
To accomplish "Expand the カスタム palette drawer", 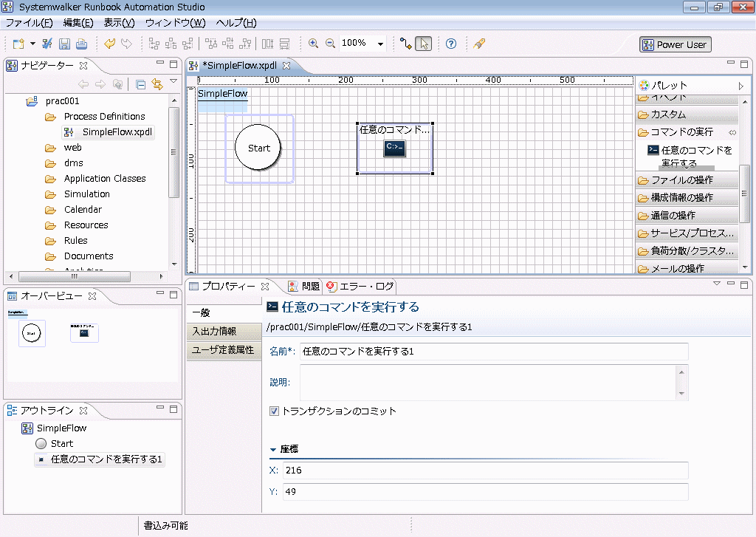I will tap(687, 114).
